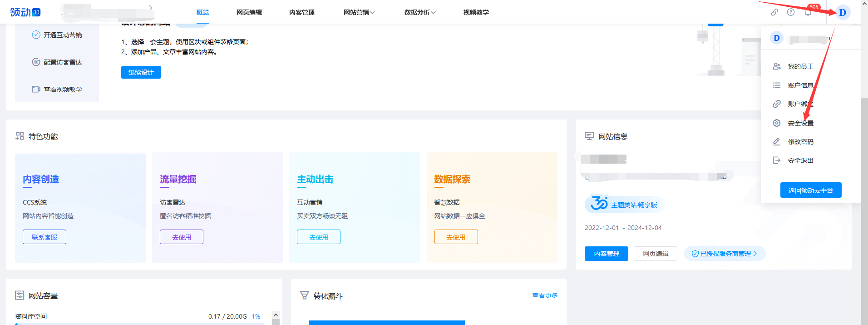The width and height of the screenshot is (868, 325).
Task: Open the 查看更多 link
Action: 545,295
